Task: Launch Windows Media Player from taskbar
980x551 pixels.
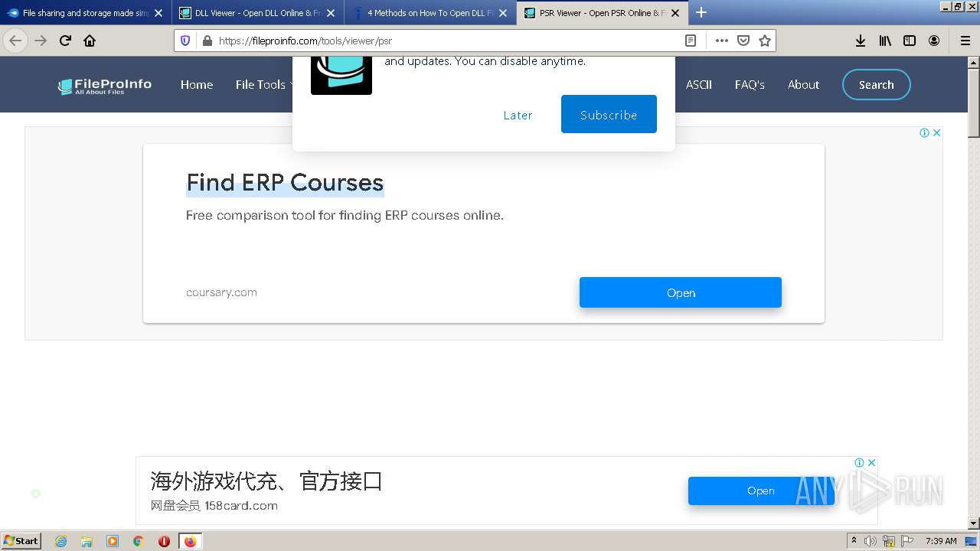Action: tap(113, 541)
